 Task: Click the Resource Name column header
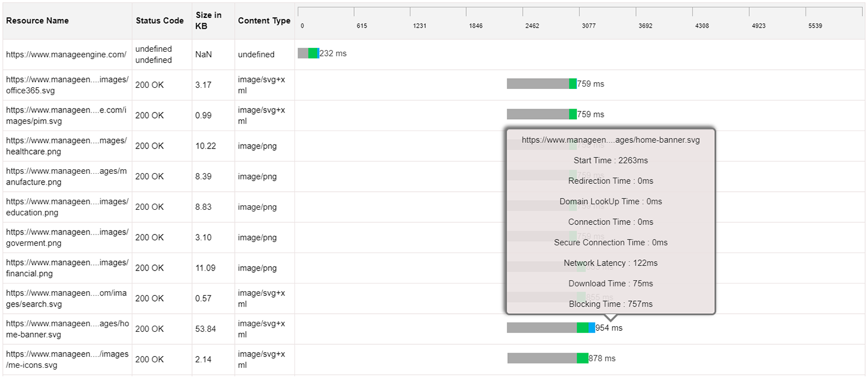point(37,21)
